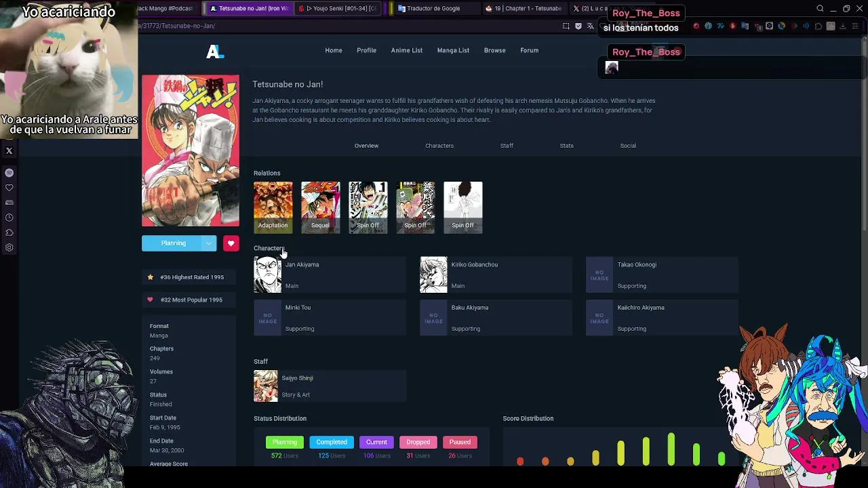
Task: Open browsing history clock in the sidebar
Action: coord(9,218)
